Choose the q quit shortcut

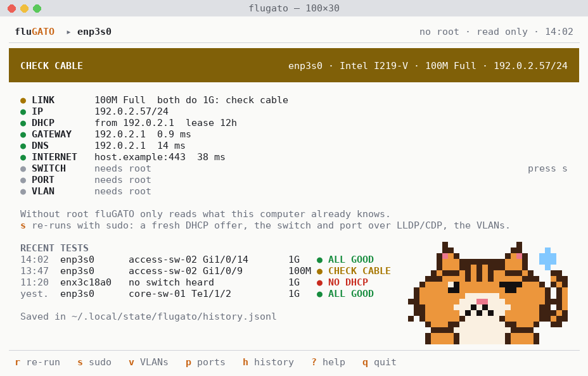click(x=380, y=362)
